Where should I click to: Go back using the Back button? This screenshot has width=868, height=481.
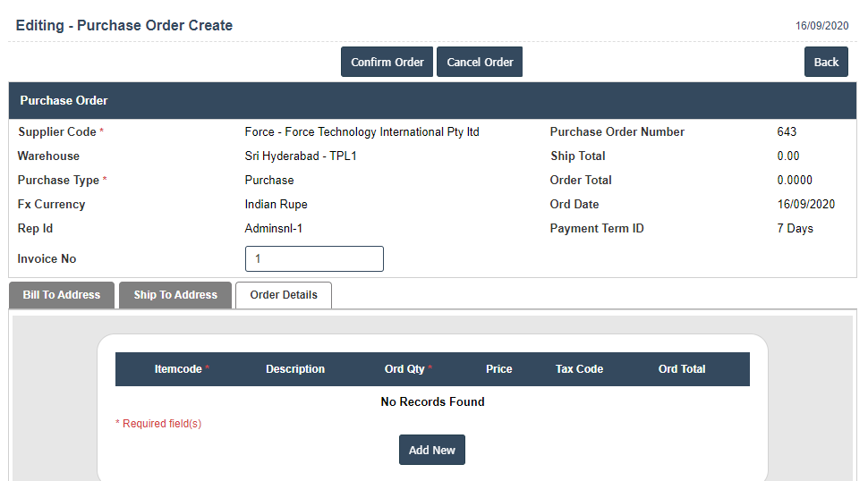826,62
